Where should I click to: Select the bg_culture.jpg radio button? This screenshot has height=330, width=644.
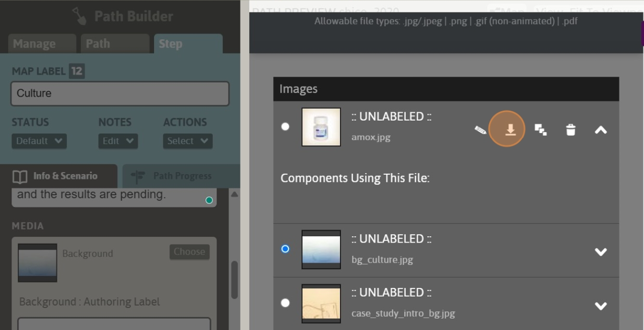pos(285,249)
